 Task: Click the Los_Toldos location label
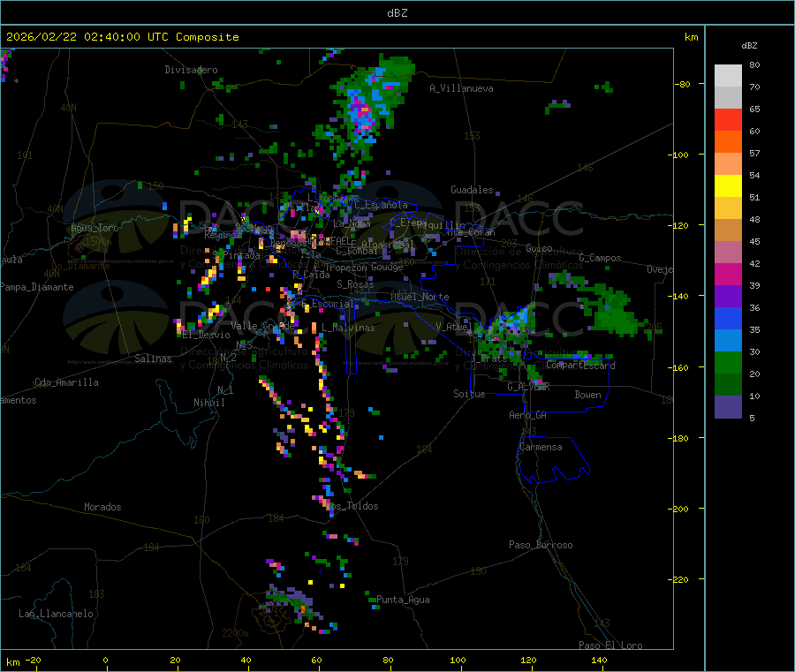(x=352, y=506)
